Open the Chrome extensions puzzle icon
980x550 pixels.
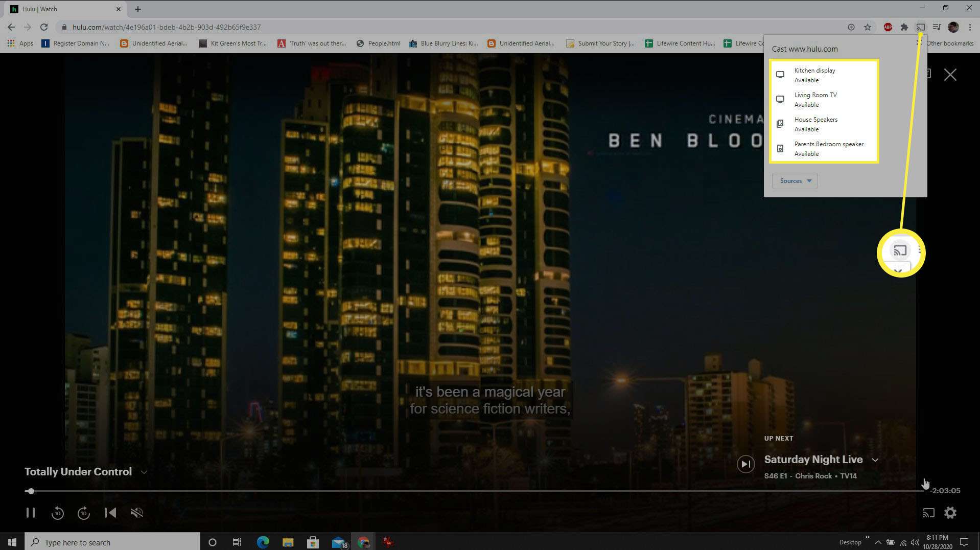tap(904, 27)
